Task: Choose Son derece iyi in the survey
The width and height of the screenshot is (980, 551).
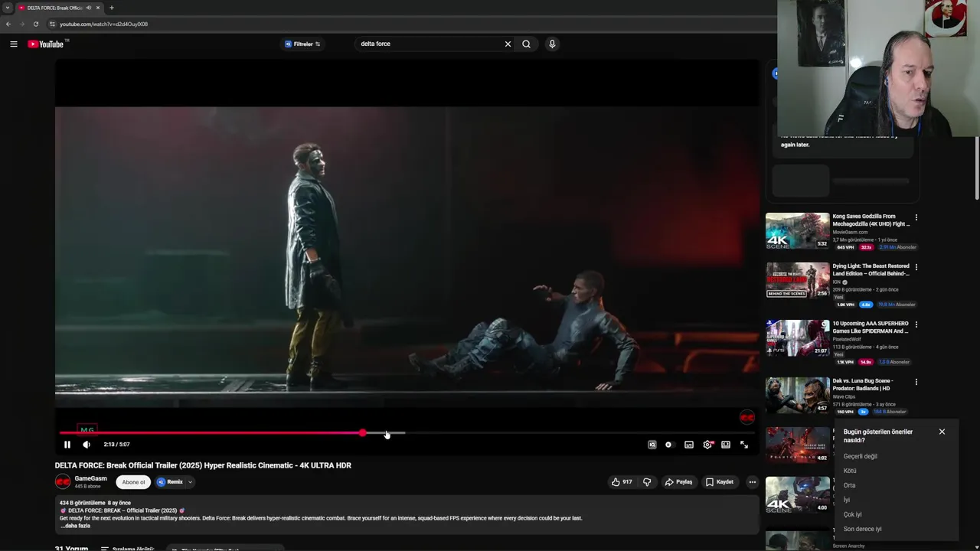Action: tap(862, 530)
